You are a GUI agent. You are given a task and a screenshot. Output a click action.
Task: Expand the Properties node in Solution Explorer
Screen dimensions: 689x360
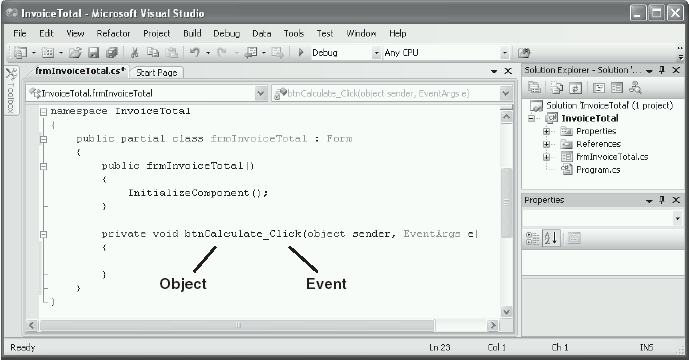[546, 131]
